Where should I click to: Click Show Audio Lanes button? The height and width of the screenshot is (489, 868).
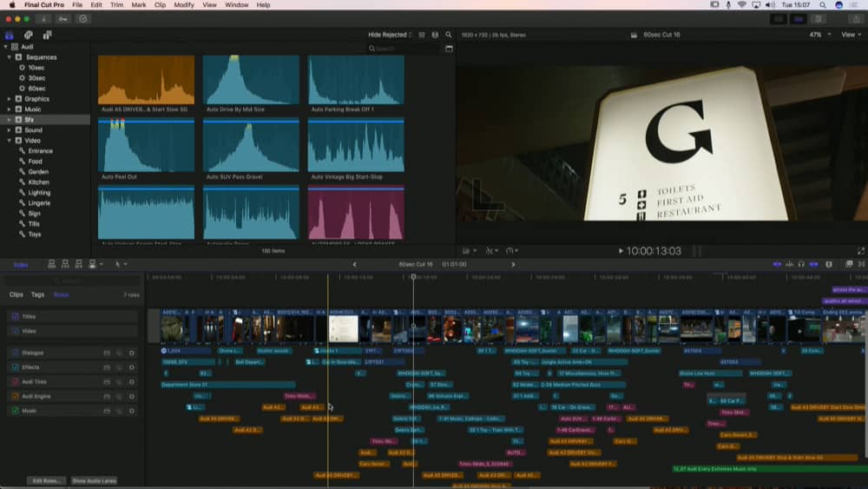(94, 480)
